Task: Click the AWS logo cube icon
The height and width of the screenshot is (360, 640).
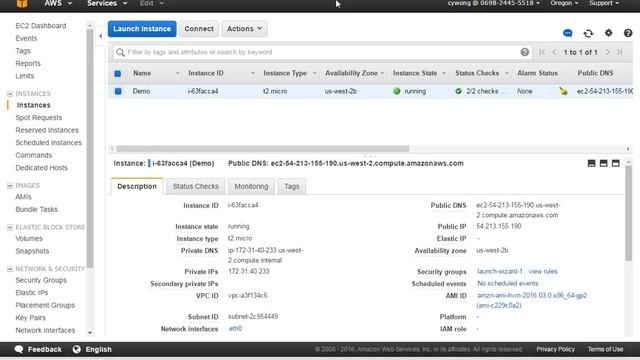Action: (22, 4)
